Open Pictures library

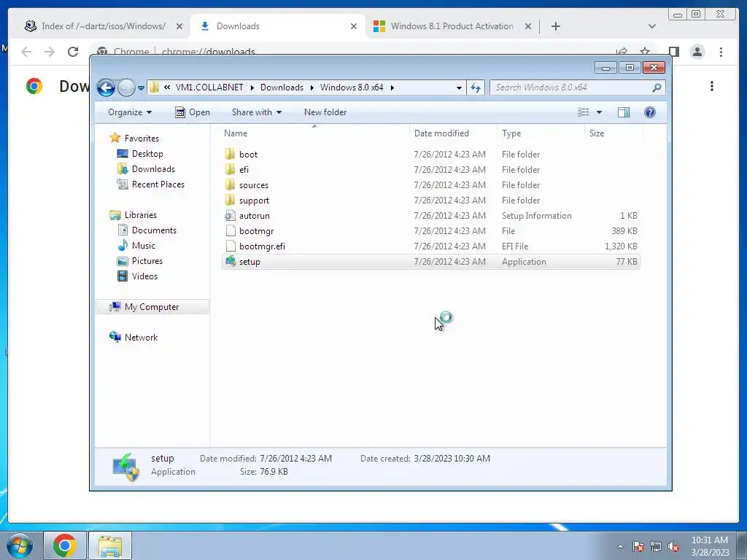[x=147, y=261]
